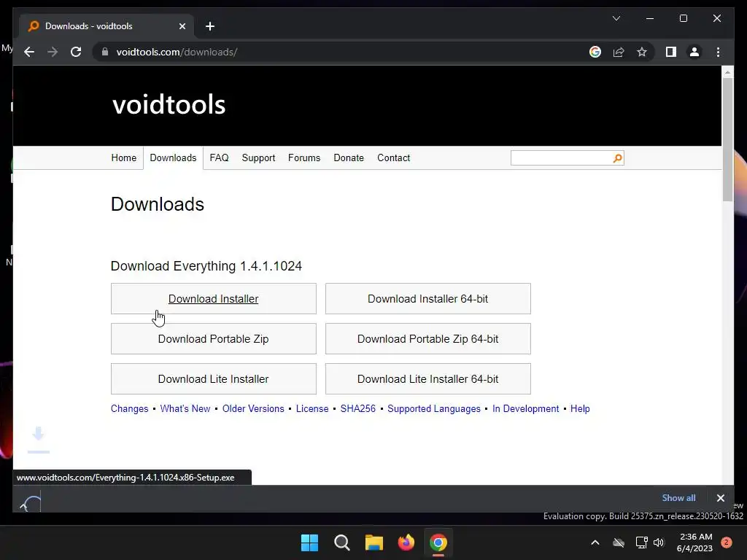Click the orange site search magnifier
The height and width of the screenshot is (560, 747).
(x=617, y=158)
